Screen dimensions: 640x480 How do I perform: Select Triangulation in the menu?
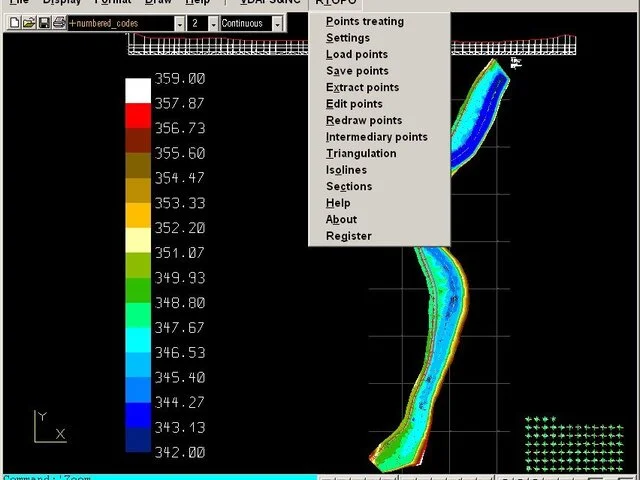click(361, 153)
